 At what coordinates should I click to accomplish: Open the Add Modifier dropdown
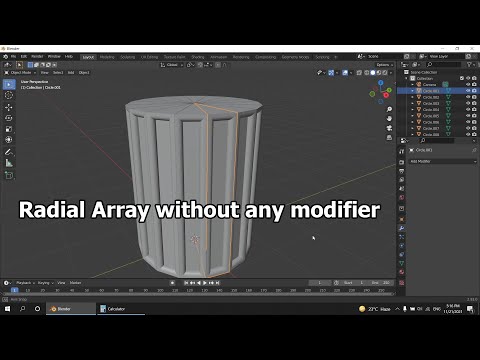point(443,161)
